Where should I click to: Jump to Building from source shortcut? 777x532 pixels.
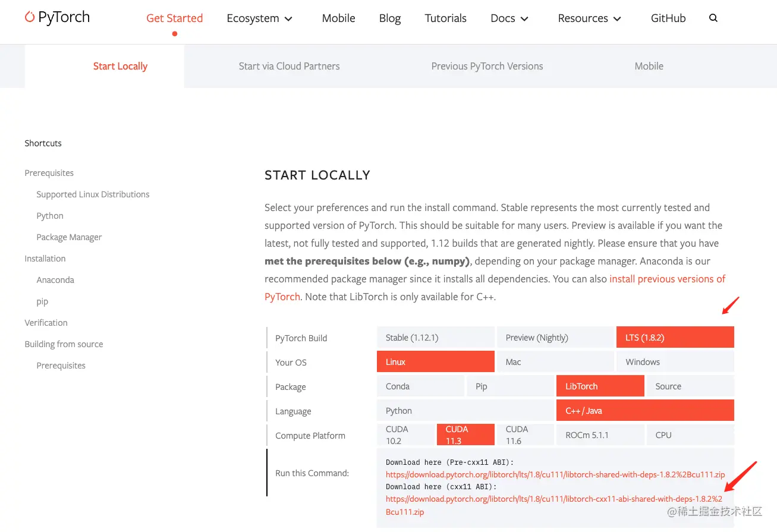point(64,344)
